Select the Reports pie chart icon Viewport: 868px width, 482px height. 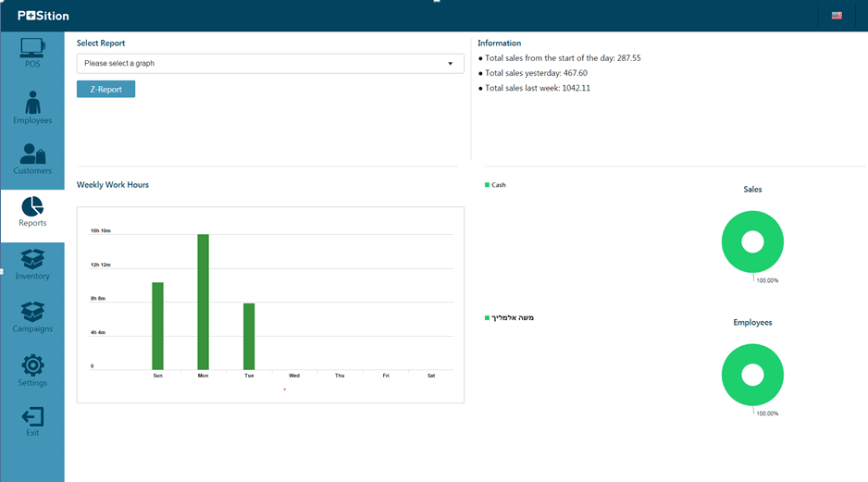click(32, 207)
